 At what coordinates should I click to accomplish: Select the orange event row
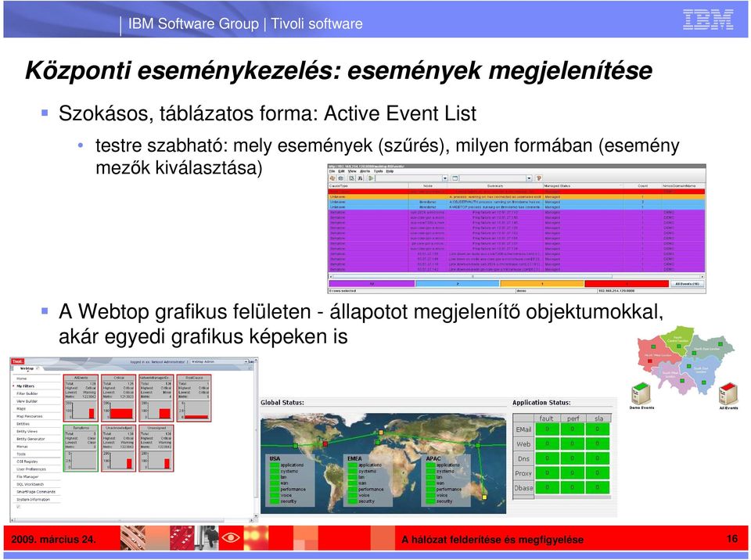coord(516,197)
